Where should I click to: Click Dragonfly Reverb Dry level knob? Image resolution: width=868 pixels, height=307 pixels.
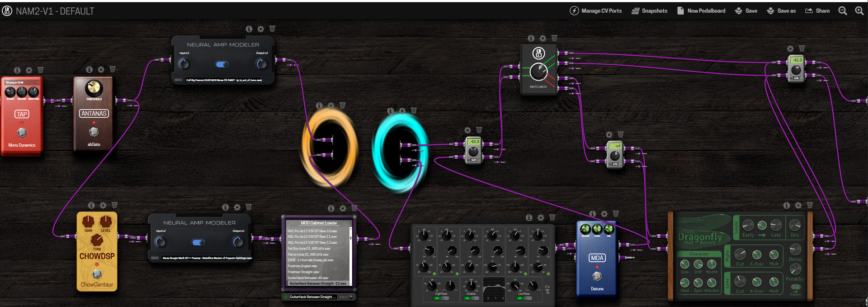tap(794, 225)
